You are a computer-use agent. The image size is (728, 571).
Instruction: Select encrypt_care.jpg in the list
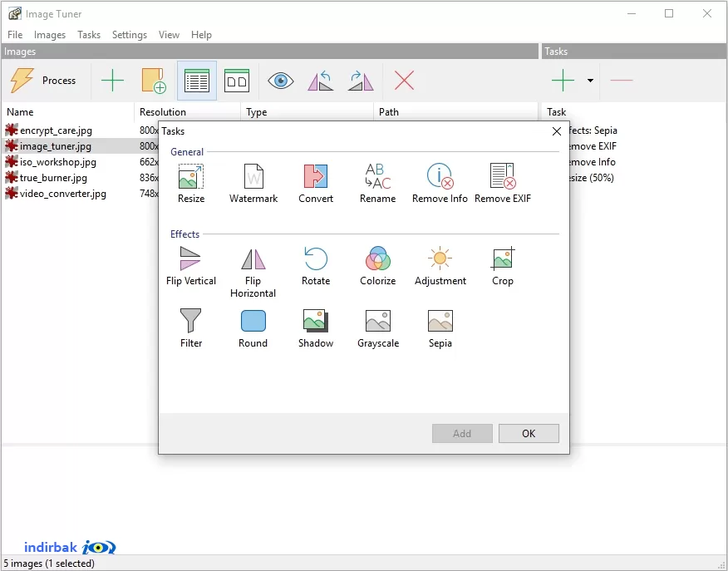[x=56, y=130]
